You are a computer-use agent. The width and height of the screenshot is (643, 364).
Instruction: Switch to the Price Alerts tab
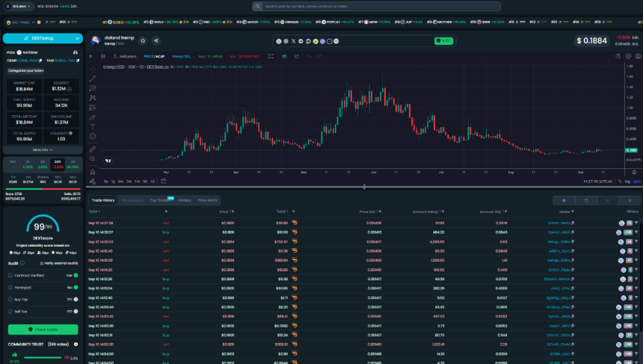click(208, 200)
